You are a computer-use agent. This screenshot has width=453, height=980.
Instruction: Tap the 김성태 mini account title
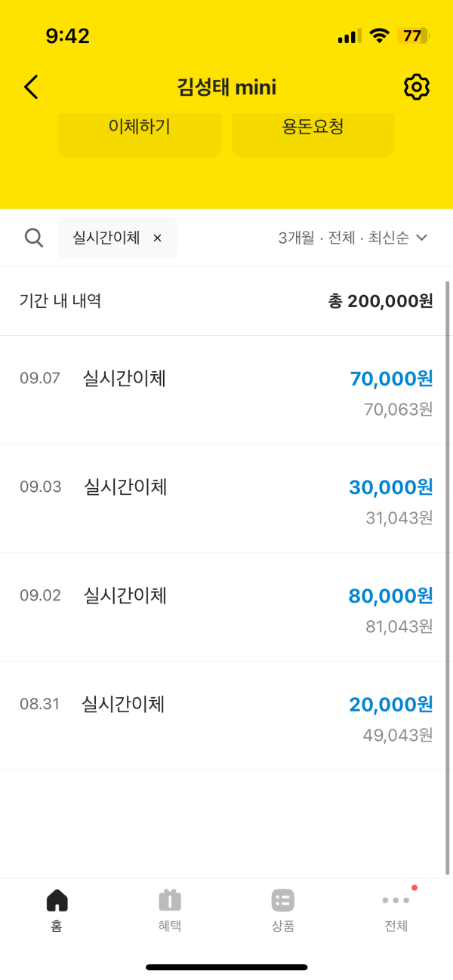pyautogui.click(x=226, y=88)
